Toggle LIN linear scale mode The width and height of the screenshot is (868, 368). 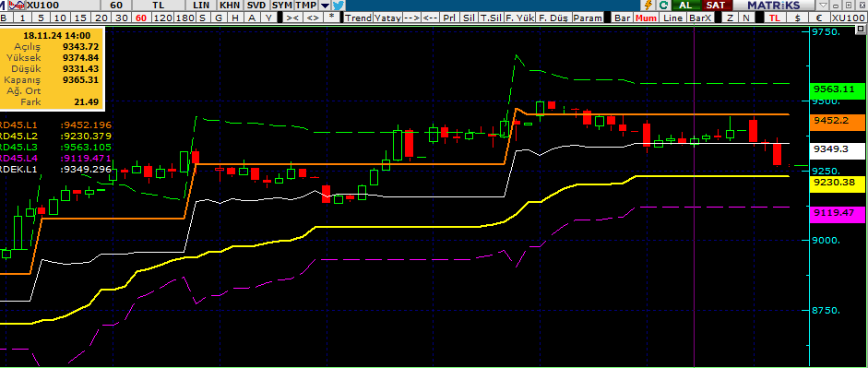point(201,5)
